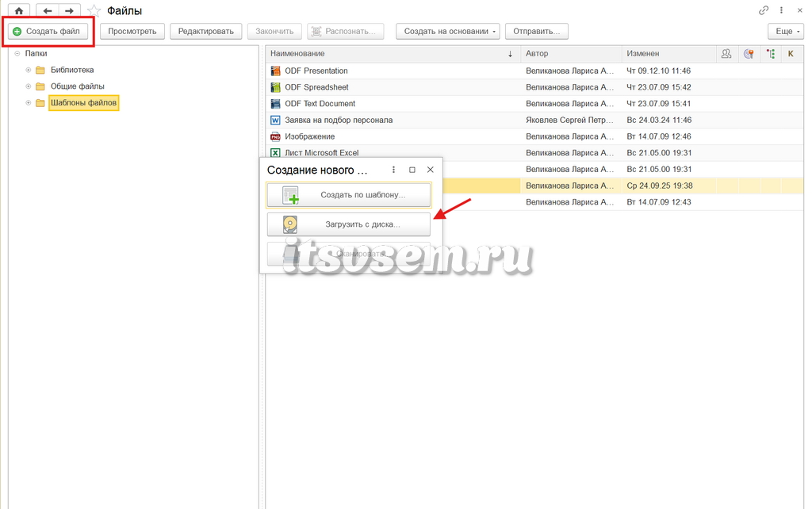Viewport: 812px width, 509px height.
Task: Select the Шаблоны файлов folder
Action: click(x=83, y=103)
